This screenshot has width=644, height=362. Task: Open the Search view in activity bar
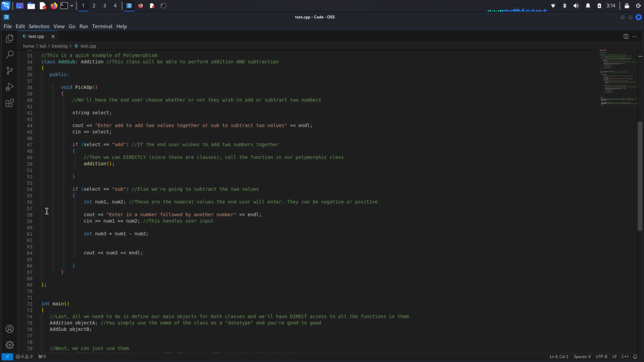pos(10,54)
